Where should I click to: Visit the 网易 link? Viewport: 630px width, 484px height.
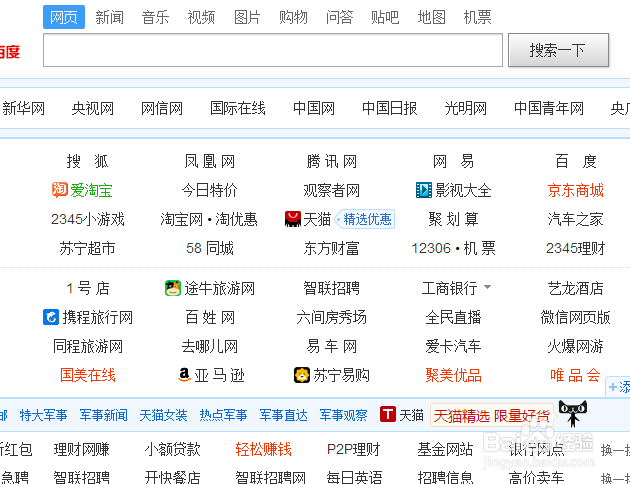[453, 161]
